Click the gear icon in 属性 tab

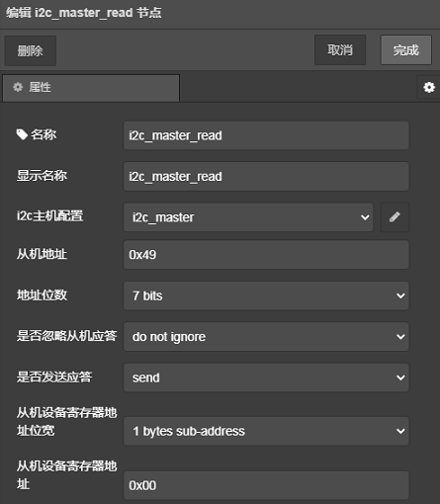point(18,87)
